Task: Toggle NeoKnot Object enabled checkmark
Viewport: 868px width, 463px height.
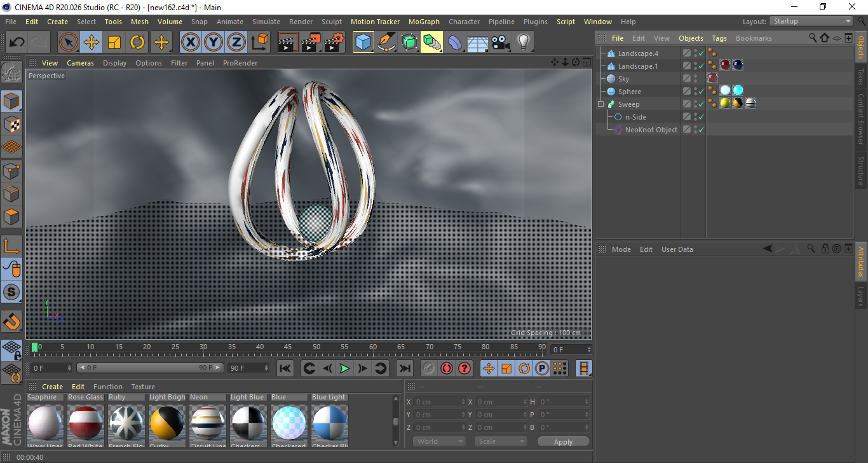Action: (700, 130)
